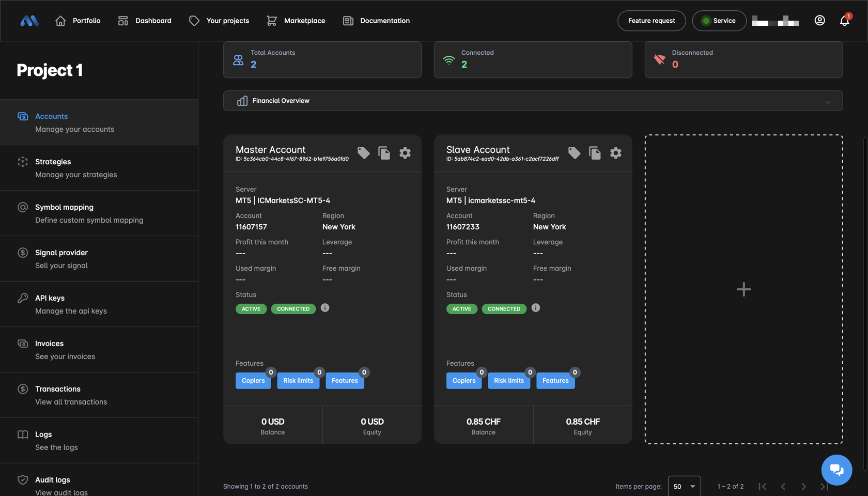Open the chat support bubble
Screen dimensions: 868x496
click(x=836, y=470)
